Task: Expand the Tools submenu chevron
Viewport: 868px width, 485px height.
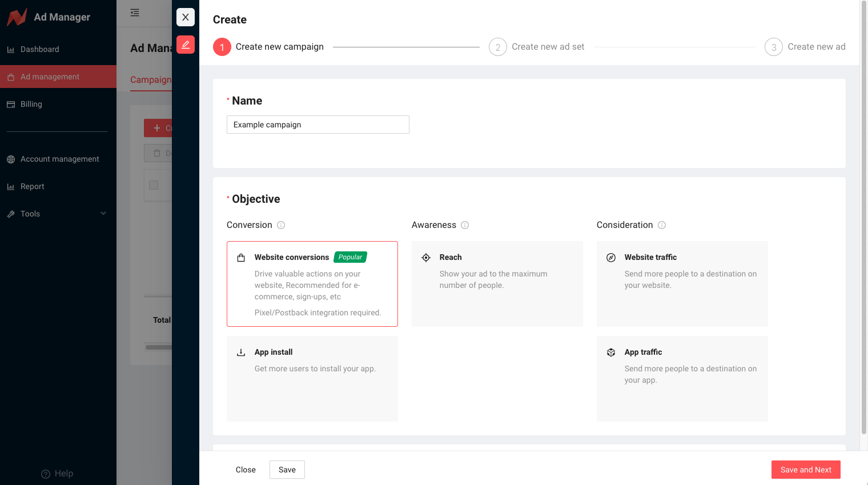Action: (103, 214)
